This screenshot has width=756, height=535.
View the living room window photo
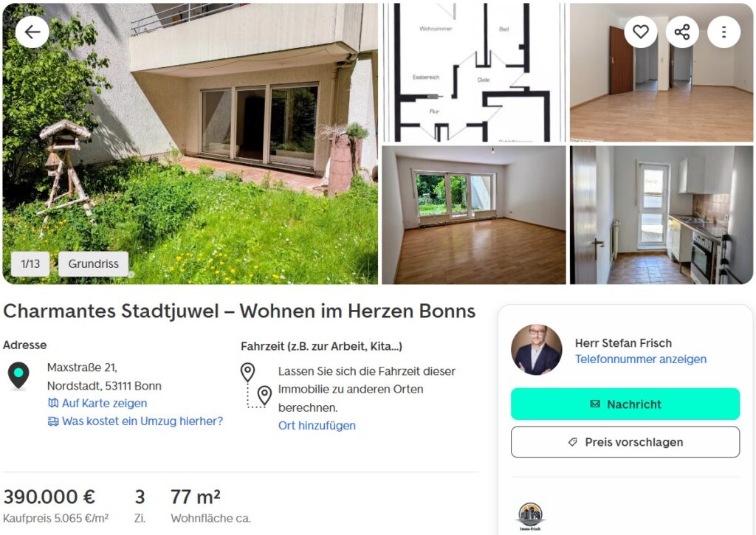pyautogui.click(x=474, y=215)
